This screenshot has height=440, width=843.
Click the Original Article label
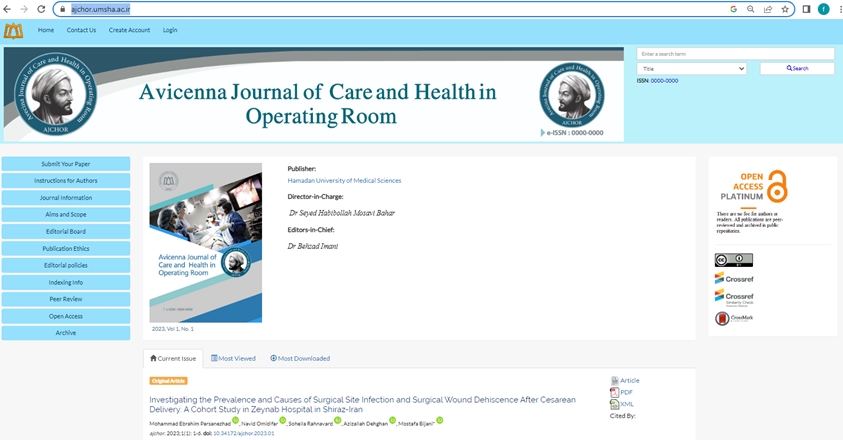click(168, 381)
